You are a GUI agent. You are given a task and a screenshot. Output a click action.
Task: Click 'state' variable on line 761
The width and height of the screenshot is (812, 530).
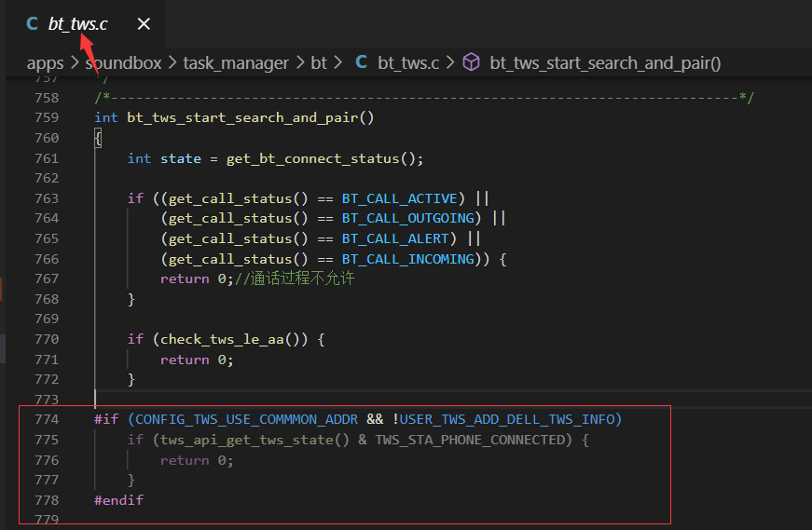tap(181, 158)
